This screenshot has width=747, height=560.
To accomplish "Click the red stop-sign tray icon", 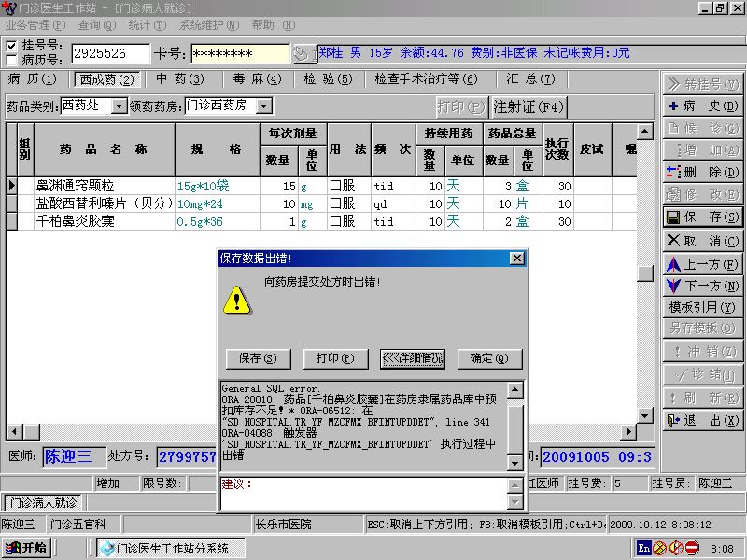I will [692, 548].
